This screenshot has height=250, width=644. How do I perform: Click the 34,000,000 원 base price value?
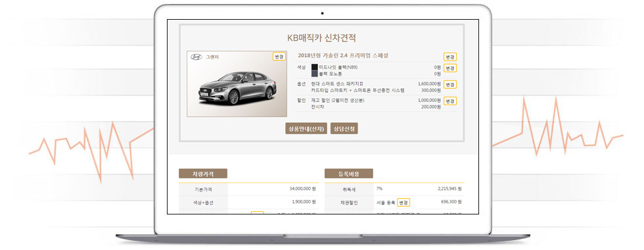pyautogui.click(x=303, y=189)
